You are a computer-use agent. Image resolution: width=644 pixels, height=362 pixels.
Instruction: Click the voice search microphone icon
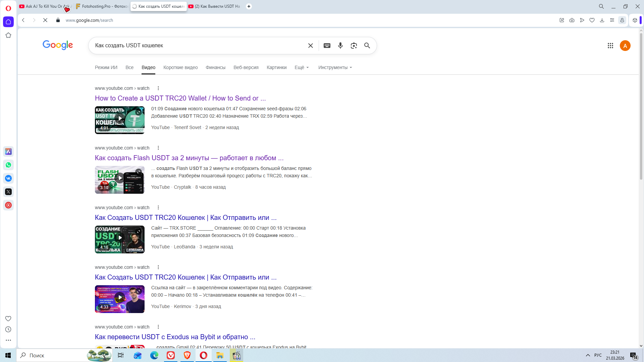[340, 46]
